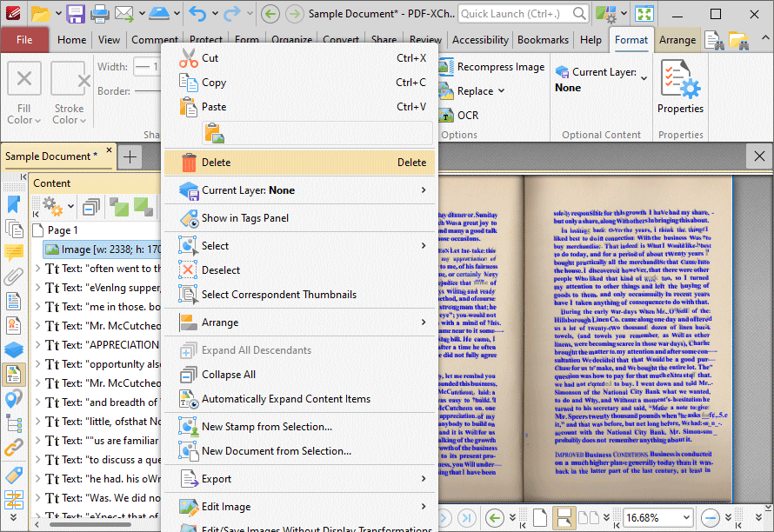
Task: Click Select Correspondent Thumbnails
Action: (x=301, y=294)
